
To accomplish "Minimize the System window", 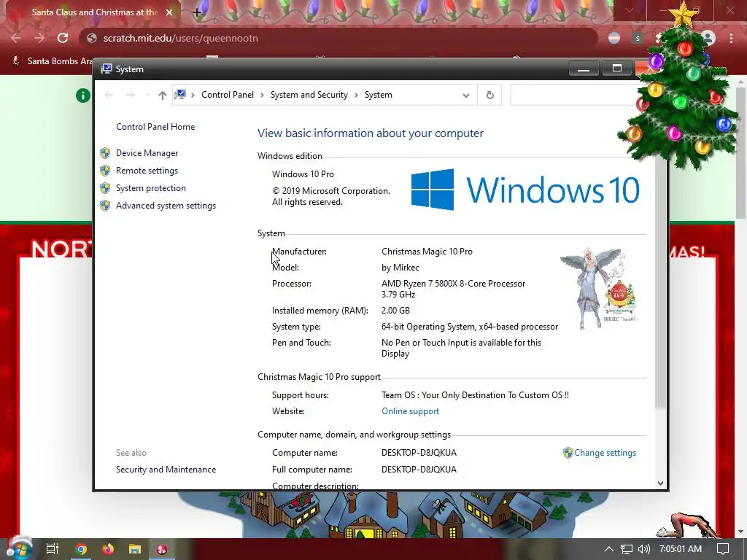I will (x=584, y=69).
